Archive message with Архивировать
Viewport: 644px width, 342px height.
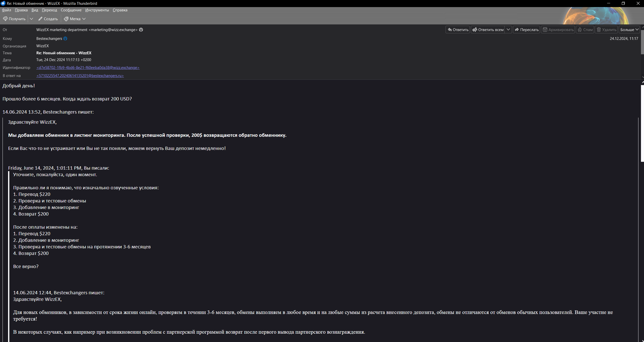pos(558,30)
